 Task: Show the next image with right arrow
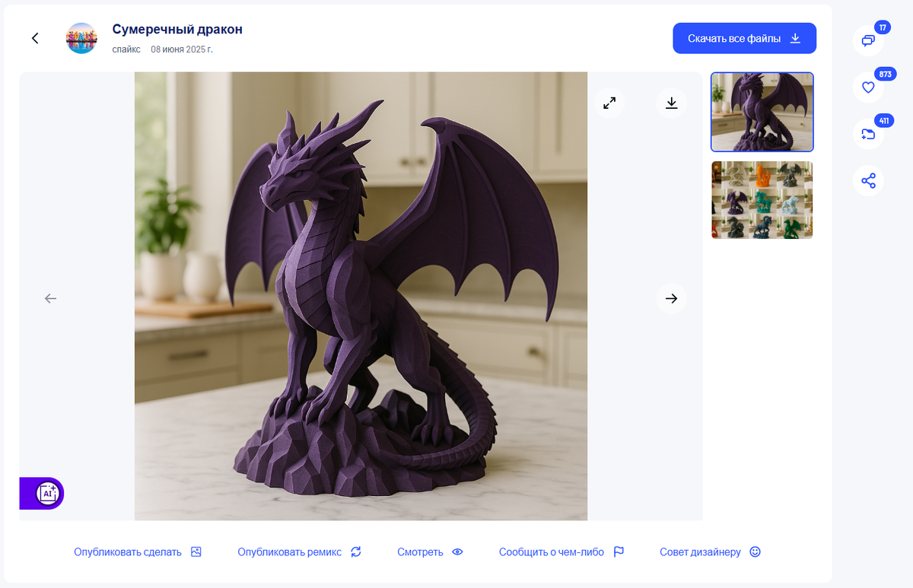[x=671, y=298]
